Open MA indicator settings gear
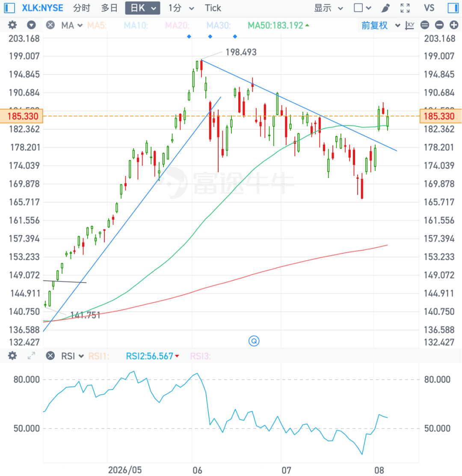462x476 pixels. [12, 25]
